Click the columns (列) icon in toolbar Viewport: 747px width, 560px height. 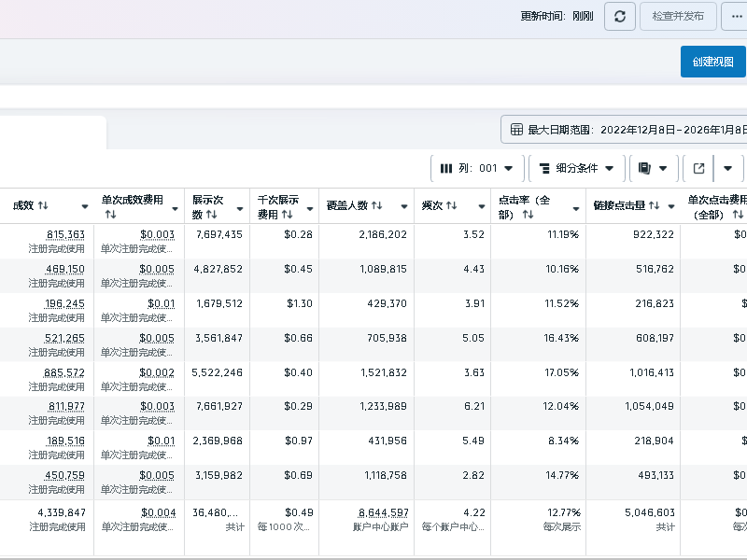point(447,169)
